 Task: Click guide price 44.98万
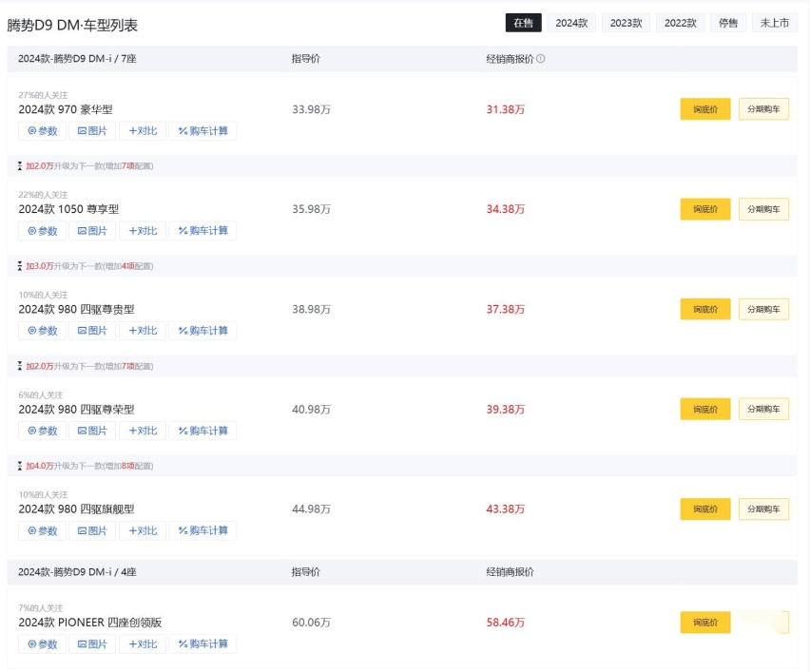click(311, 509)
